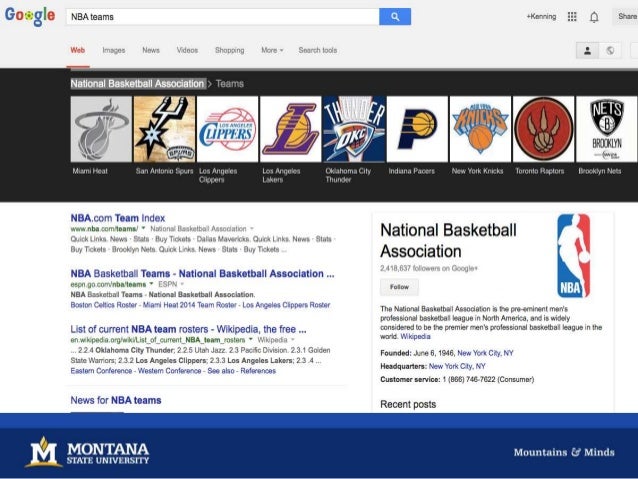This screenshot has width=638, height=479.
Task: Click Toronto Raptors team name caption
Action: pos(540,171)
